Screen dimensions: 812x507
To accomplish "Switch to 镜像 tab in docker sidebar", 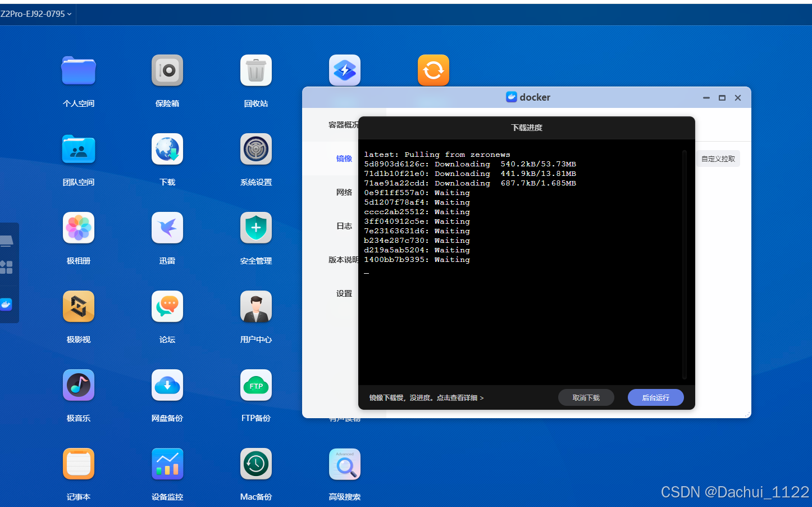I will click(344, 159).
